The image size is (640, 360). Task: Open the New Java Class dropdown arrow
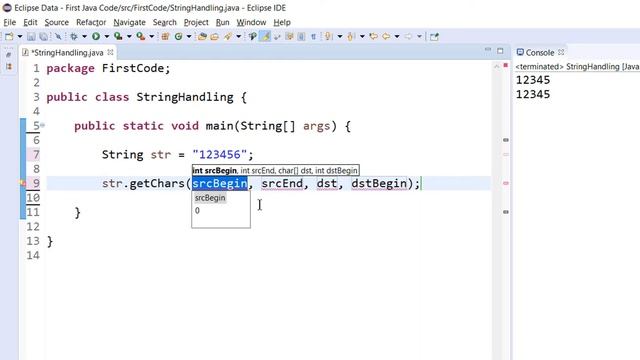189,37
